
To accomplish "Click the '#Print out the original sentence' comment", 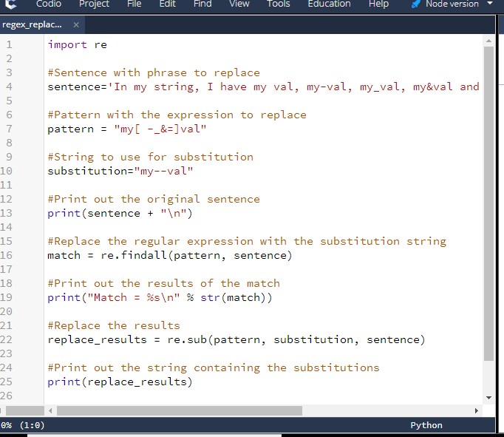I will (154, 200).
